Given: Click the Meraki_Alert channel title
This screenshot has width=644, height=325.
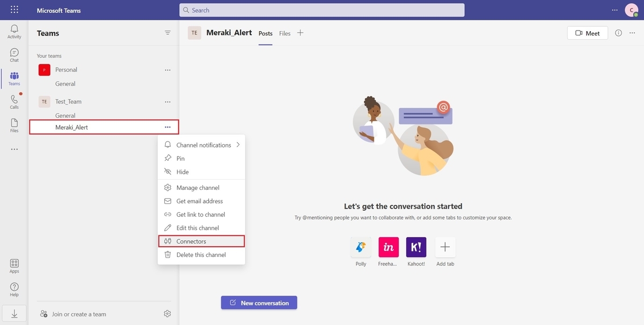Looking at the screenshot, I should coord(229,33).
